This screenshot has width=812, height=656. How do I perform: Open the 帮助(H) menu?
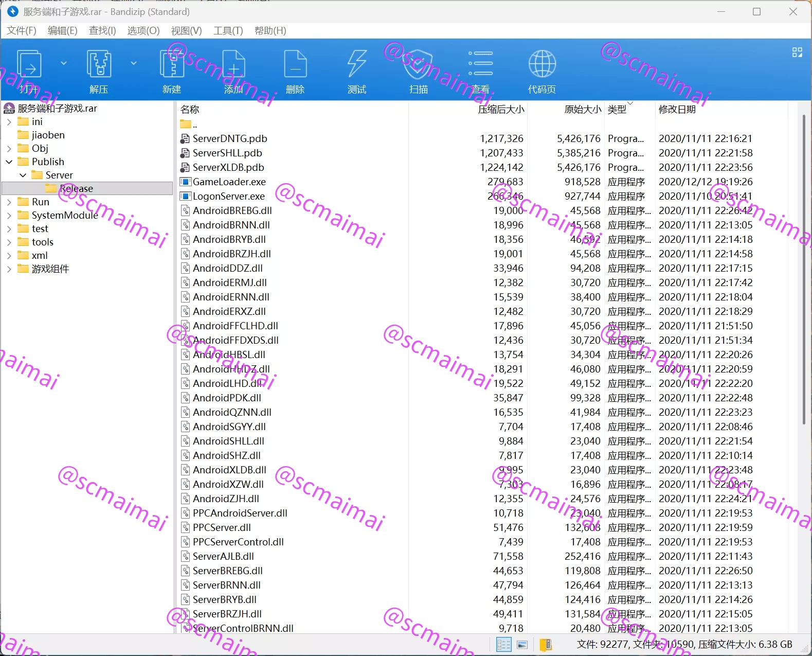(270, 30)
